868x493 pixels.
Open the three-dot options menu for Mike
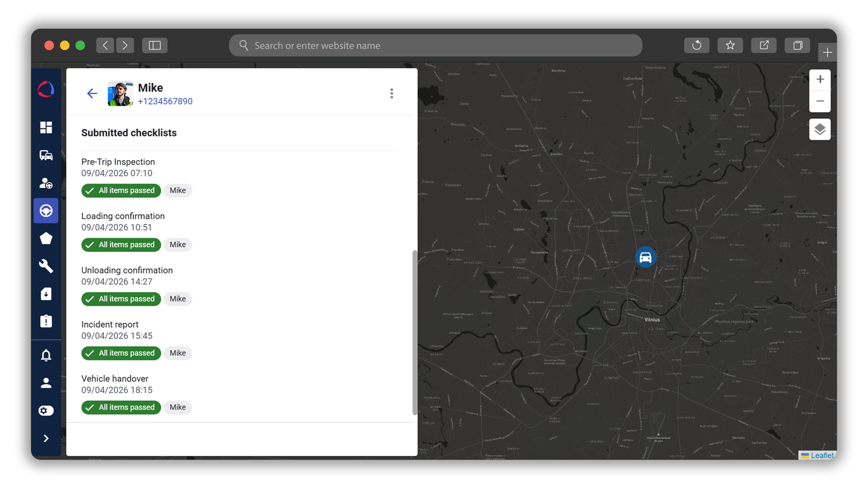[392, 93]
